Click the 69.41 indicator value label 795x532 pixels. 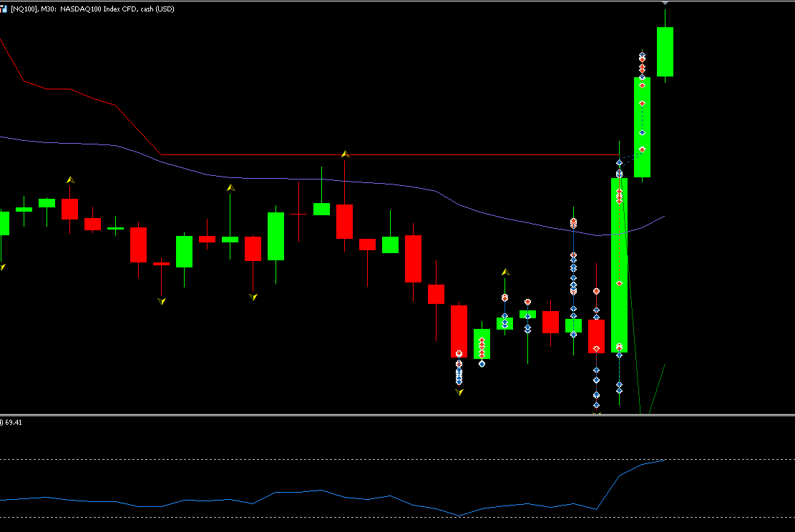[x=13, y=423]
